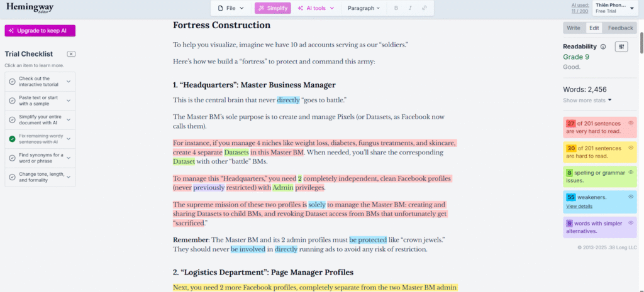Click blue-highlighted word 'solely'
This screenshot has height=292, width=644.
point(317,204)
